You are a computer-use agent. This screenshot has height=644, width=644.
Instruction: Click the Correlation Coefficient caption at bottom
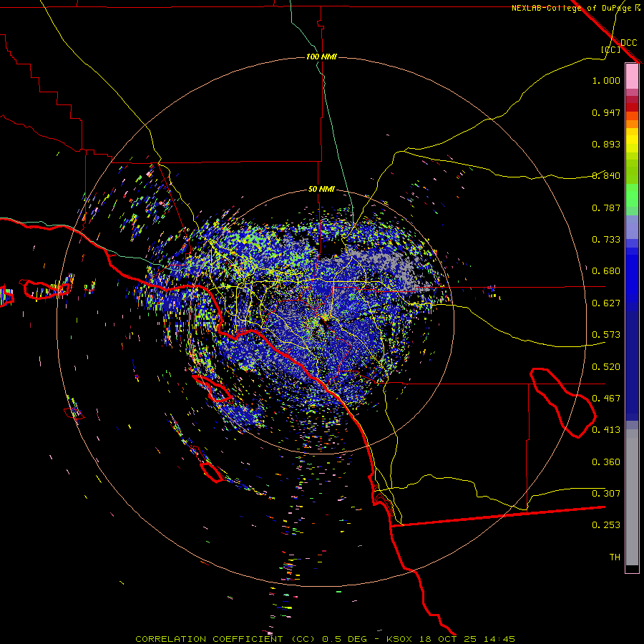pos(225,639)
